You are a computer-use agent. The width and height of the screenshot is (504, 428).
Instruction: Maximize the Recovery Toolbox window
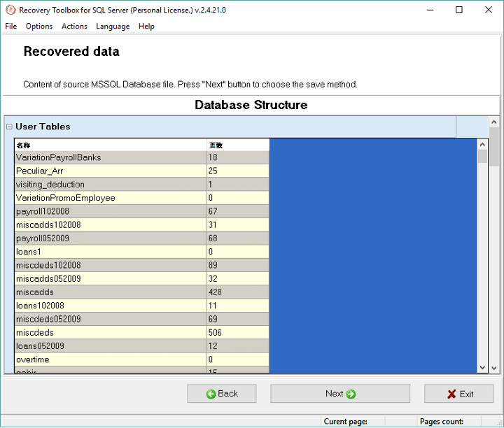[x=459, y=10]
